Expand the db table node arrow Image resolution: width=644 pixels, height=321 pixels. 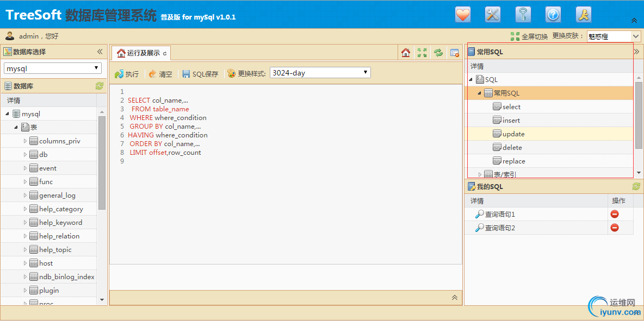(x=25, y=155)
